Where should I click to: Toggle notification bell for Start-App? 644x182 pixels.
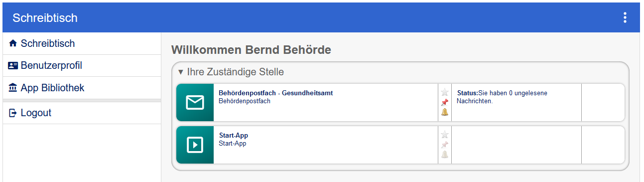coord(445,155)
